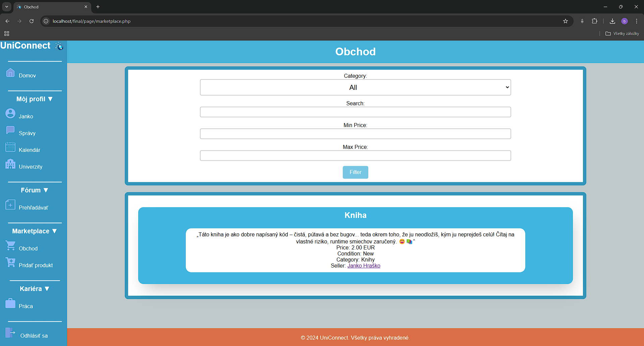Open the Obchod shopping cart icon
Image resolution: width=644 pixels, height=346 pixels.
(x=10, y=245)
